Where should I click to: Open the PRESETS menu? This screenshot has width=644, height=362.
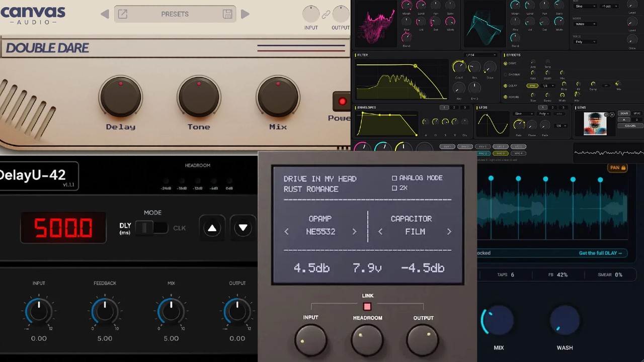click(x=175, y=14)
